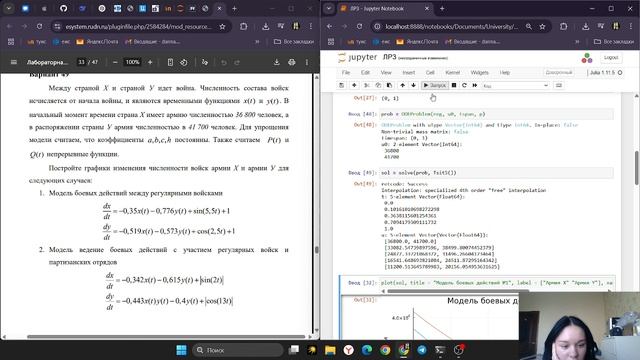
Task: Open the cell type dropdown showing Код
Action: point(516,85)
